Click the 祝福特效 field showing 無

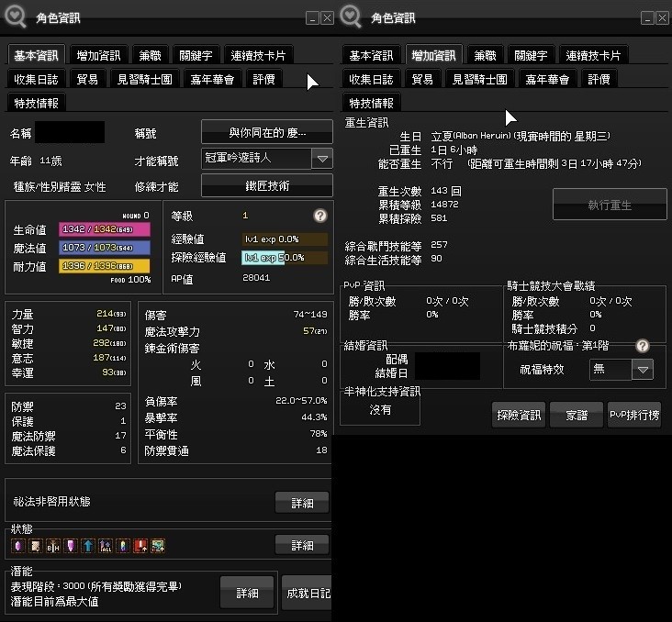(x=610, y=370)
